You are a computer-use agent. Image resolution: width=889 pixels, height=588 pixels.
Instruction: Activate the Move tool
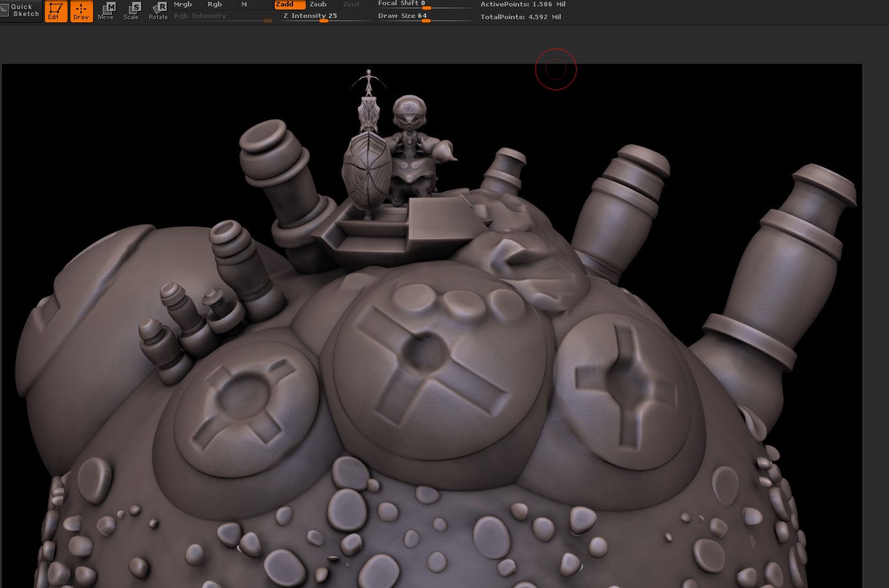click(x=106, y=11)
